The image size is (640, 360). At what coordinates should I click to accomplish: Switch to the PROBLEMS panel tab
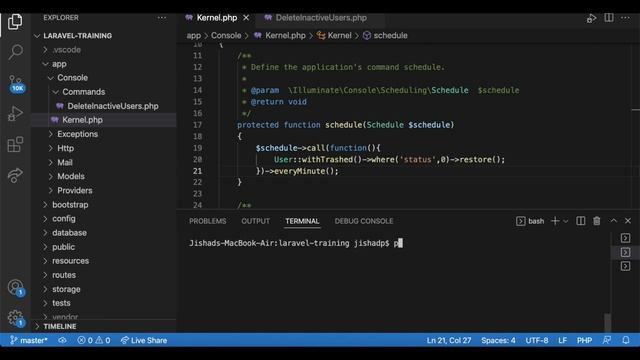click(207, 221)
